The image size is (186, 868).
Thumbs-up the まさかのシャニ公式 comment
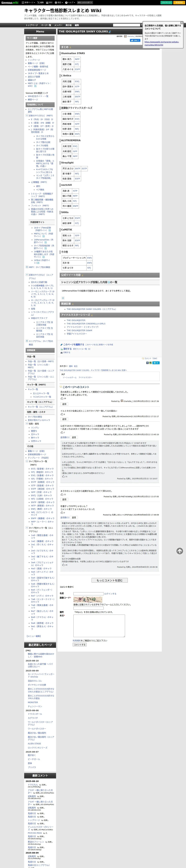(62, 495)
